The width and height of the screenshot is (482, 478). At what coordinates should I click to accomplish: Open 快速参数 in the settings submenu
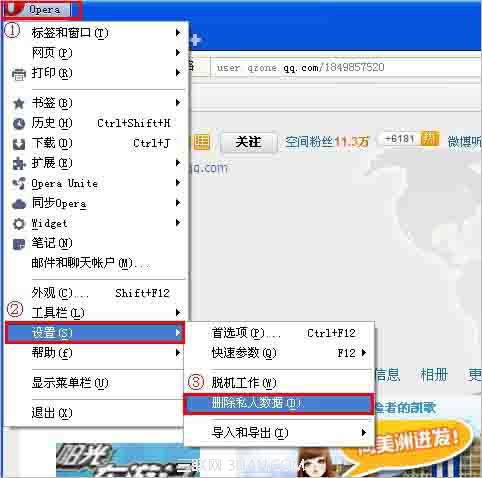[278, 353]
